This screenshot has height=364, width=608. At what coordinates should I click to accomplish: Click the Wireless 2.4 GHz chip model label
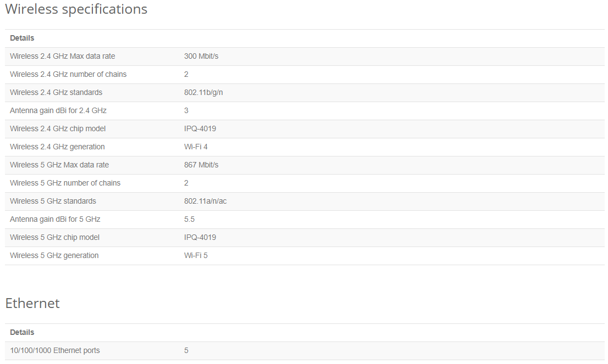coord(58,128)
